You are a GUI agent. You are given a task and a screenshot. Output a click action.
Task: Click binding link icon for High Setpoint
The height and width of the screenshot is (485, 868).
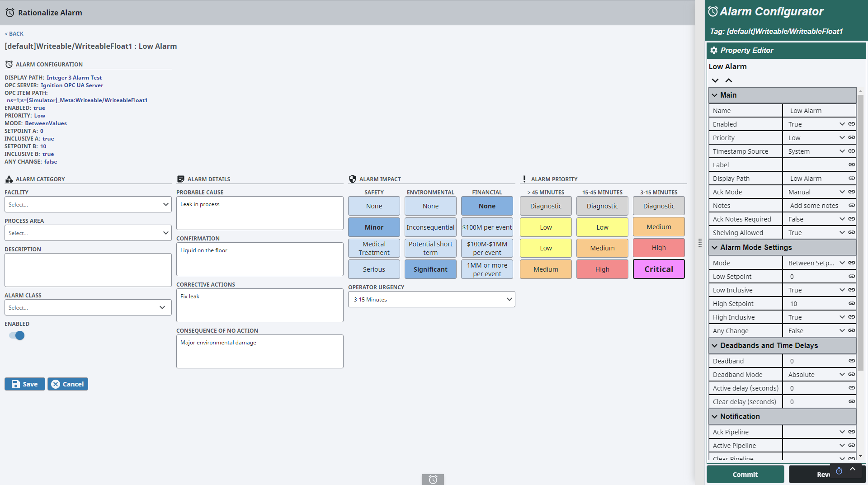[851, 303]
